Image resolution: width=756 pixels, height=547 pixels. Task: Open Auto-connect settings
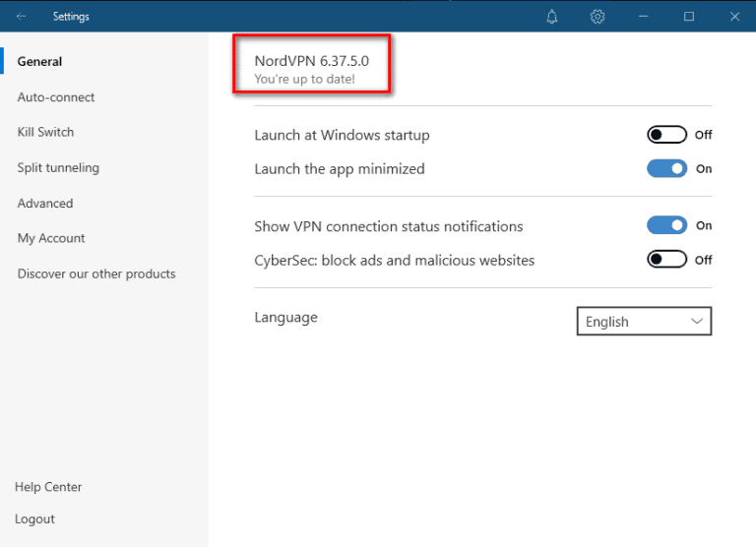(x=56, y=97)
